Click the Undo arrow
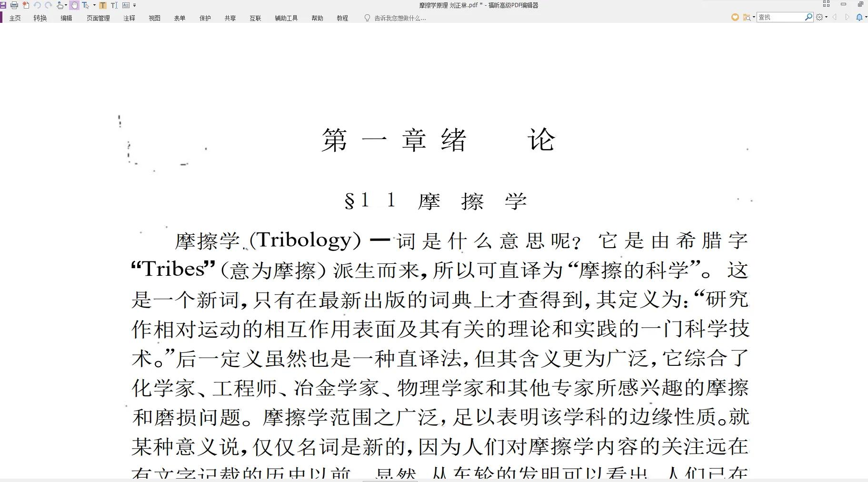Image resolution: width=868 pixels, height=482 pixels. tap(37, 5)
